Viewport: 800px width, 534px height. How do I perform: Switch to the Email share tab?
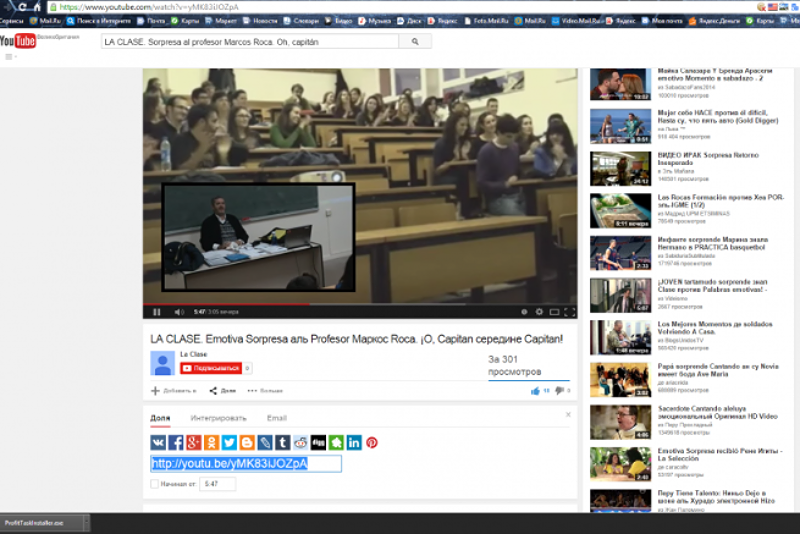(x=276, y=417)
